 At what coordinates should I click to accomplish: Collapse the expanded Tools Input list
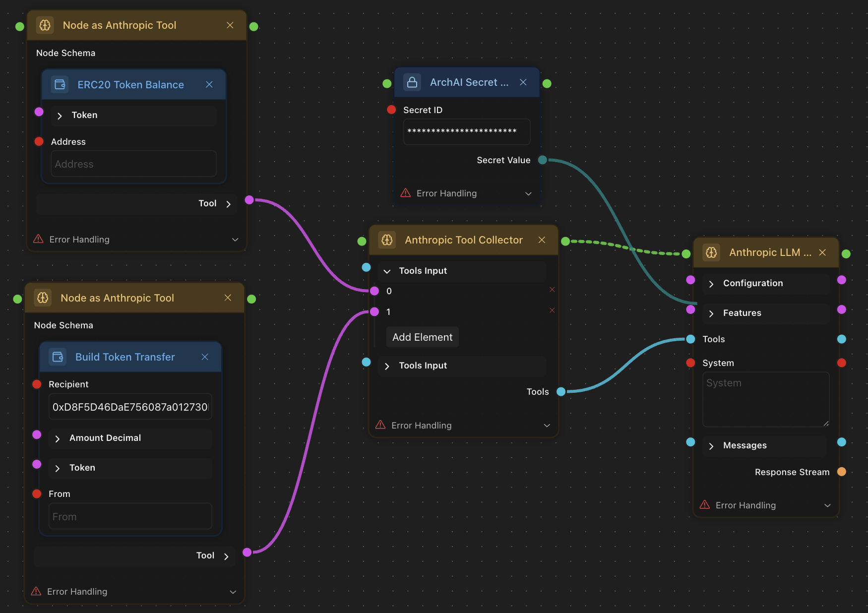pyautogui.click(x=387, y=271)
